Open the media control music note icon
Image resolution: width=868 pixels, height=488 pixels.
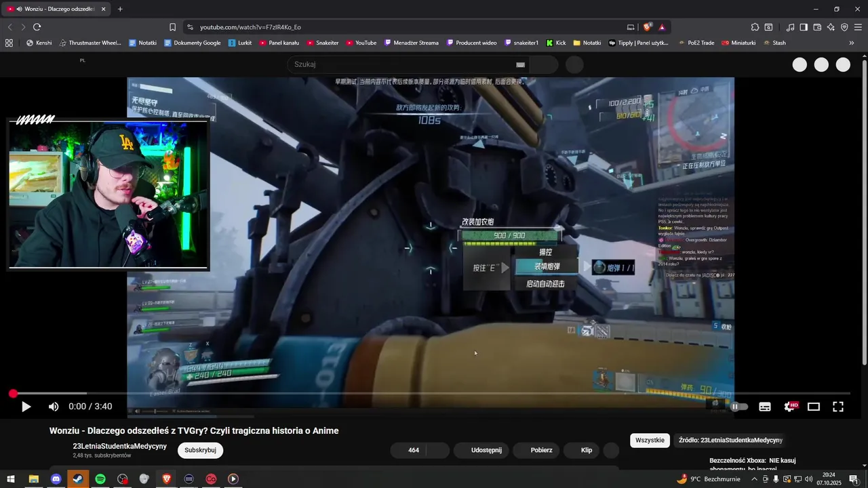790,27
